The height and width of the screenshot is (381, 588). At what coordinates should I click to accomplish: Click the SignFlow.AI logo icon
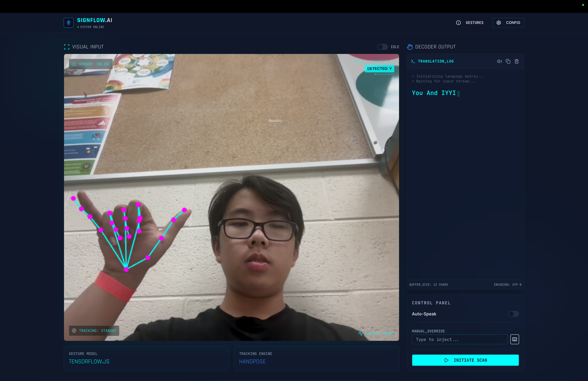click(68, 23)
